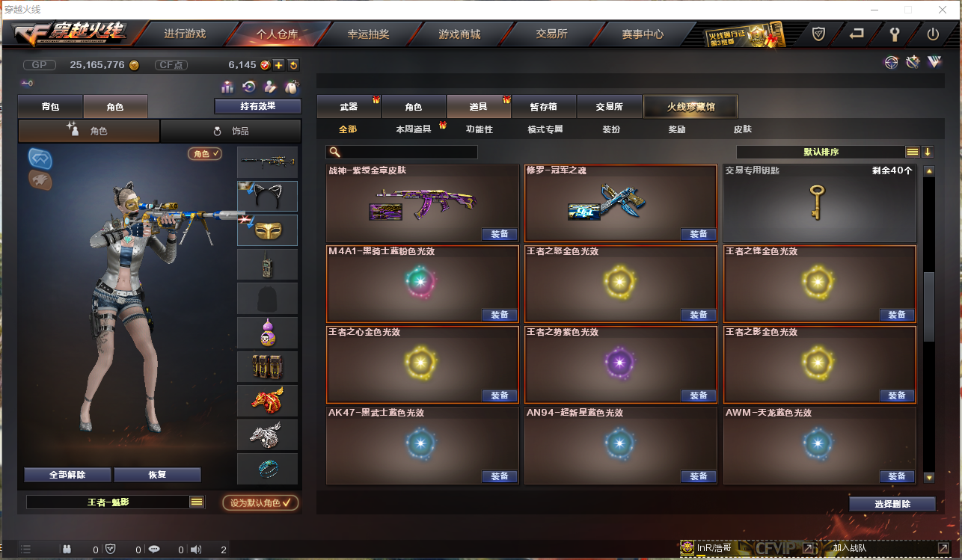Select the golden mask accessory slot
The width and height of the screenshot is (962, 560).
click(267, 230)
